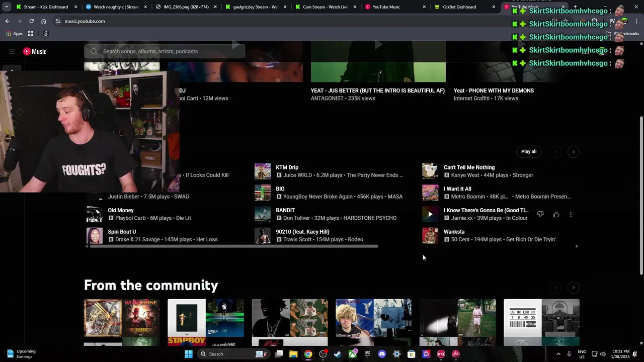Select the song Wanksta

point(454,232)
